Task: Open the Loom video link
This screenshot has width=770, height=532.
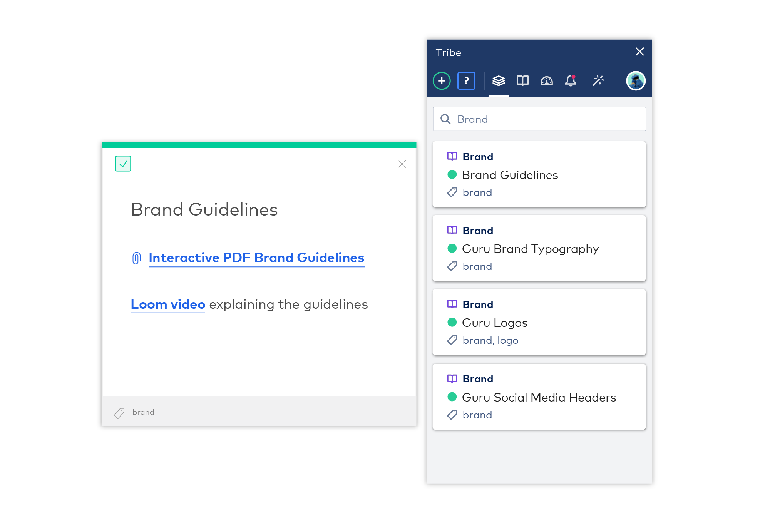Action: coord(168,304)
